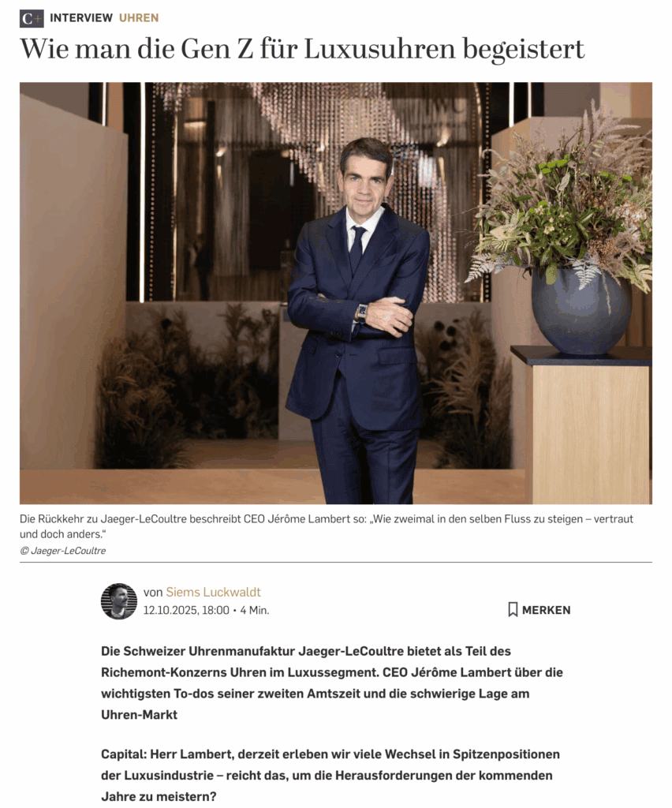This screenshot has height=808, width=672.
Task: Click the first Capital interview question
Action: click(330, 775)
